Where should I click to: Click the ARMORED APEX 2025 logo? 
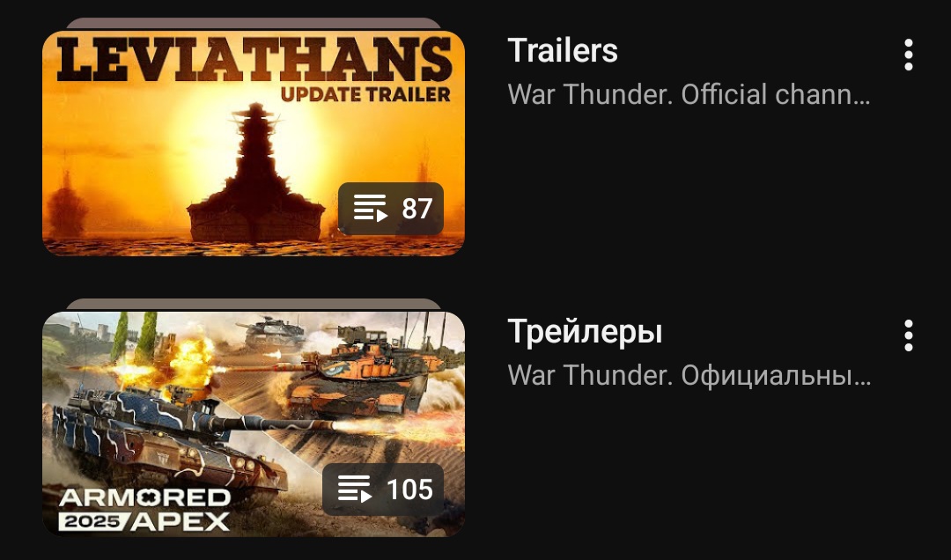pyautogui.click(x=144, y=510)
